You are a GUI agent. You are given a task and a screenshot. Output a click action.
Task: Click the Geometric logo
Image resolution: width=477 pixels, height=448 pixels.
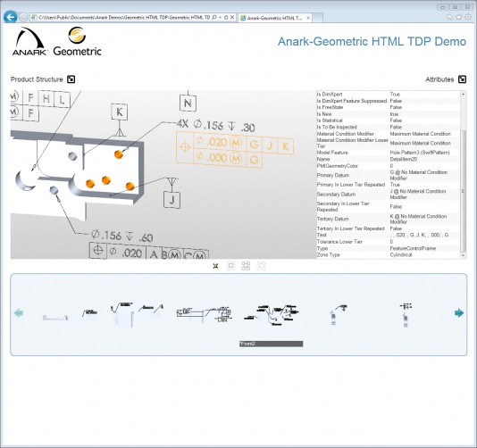coord(77,42)
